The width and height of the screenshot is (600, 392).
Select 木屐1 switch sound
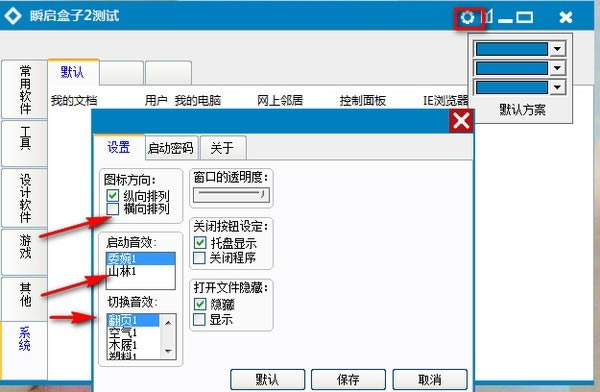tap(133, 345)
